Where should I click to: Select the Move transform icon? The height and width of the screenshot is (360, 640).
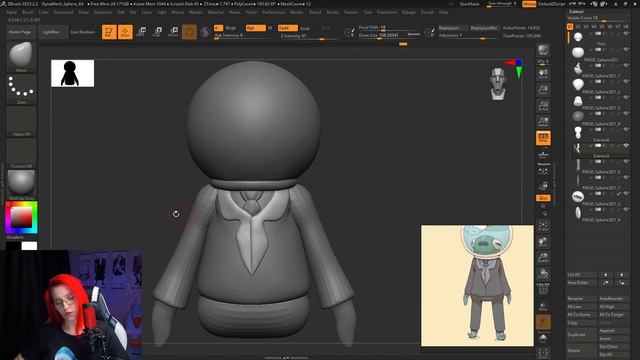point(141,32)
